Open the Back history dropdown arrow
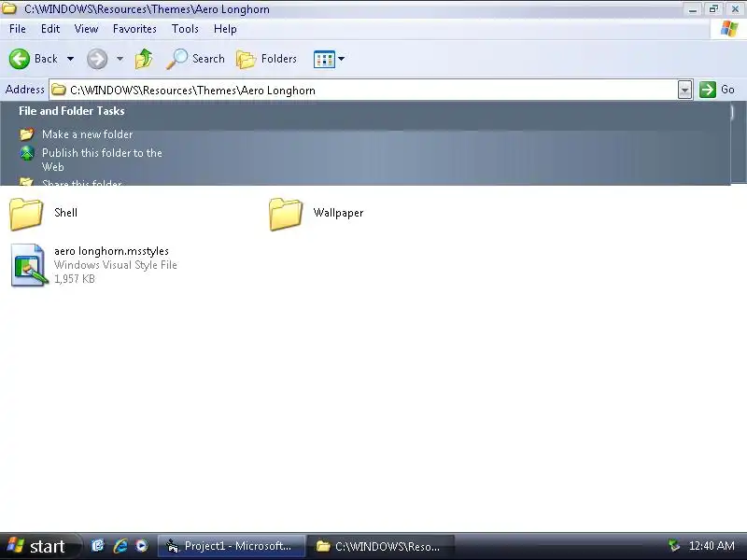The height and width of the screenshot is (560, 747). (x=71, y=59)
